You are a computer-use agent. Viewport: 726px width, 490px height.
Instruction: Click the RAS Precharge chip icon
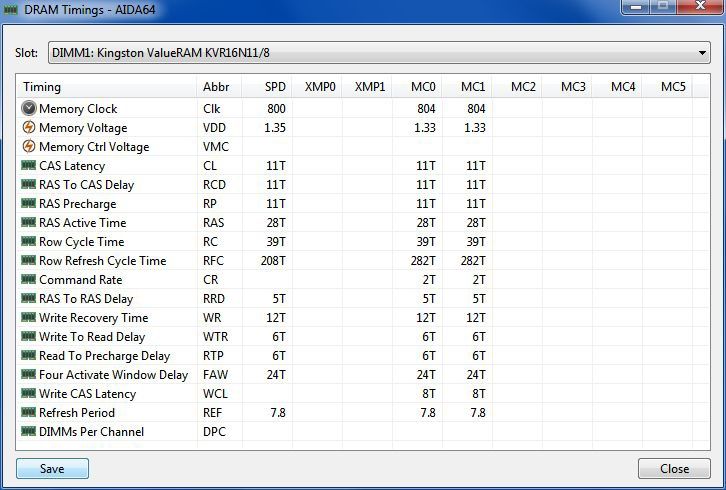(x=29, y=203)
